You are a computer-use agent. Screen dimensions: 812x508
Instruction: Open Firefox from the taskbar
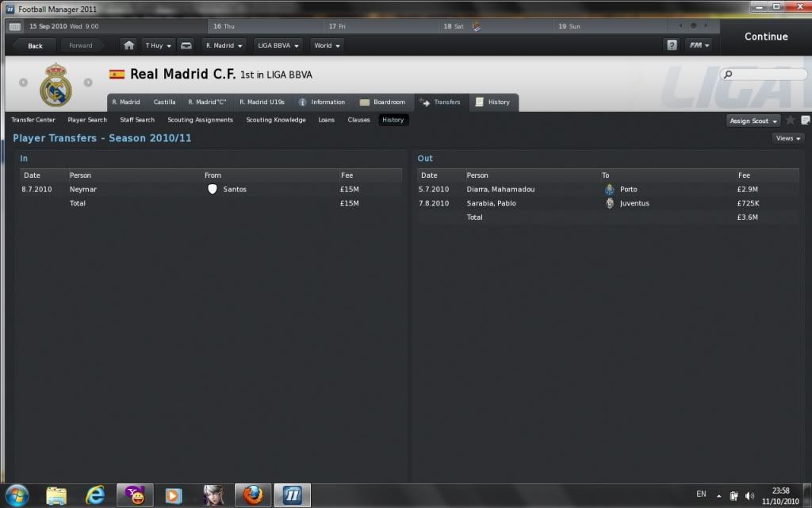tap(253, 496)
